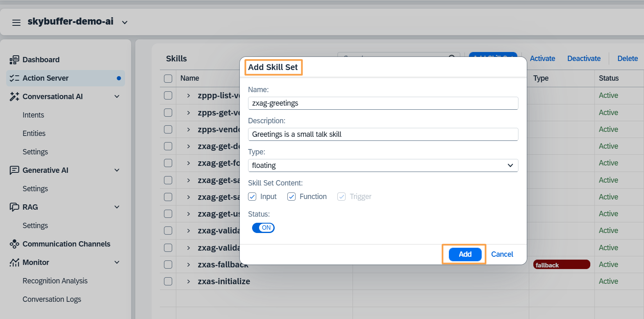Select the checkbox for zxas-fallback row
Screen dimensions: 644x319
(x=168, y=265)
